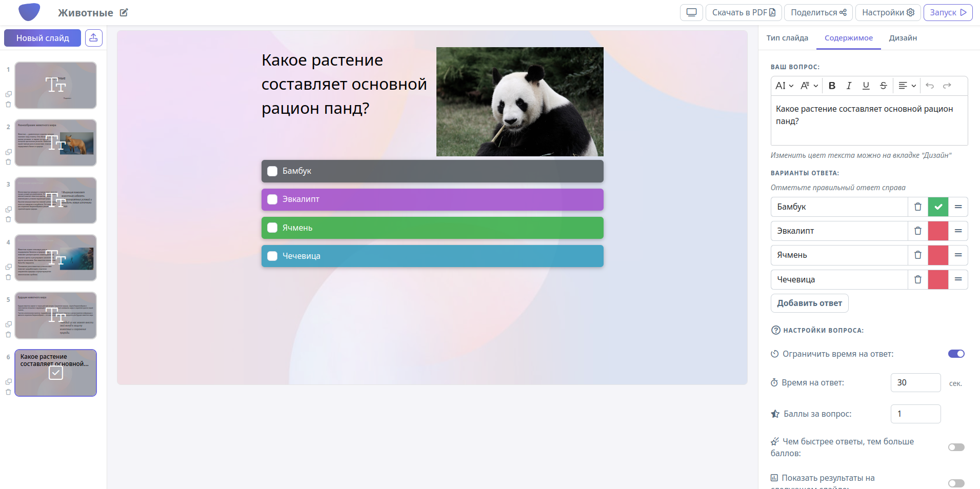Toggle italic text formatting
This screenshot has height=489, width=980.
click(x=849, y=86)
